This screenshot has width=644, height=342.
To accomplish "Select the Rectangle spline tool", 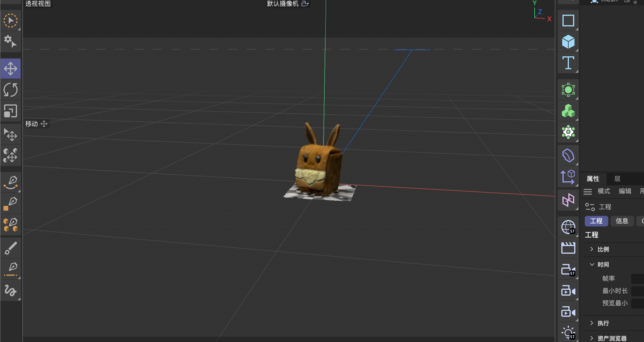I will [568, 21].
